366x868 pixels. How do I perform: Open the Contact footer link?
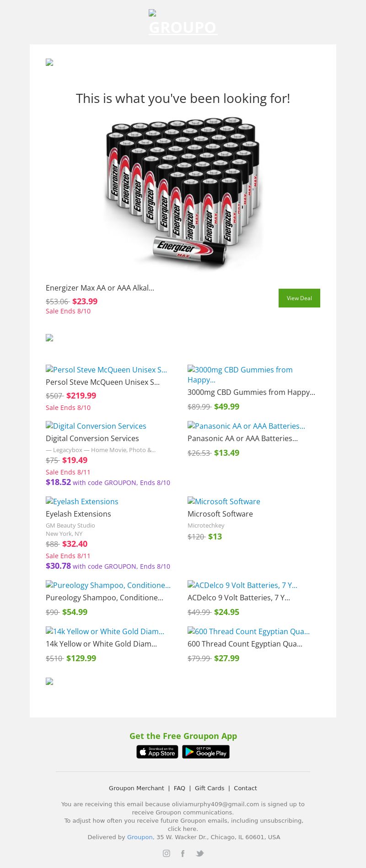click(x=245, y=788)
